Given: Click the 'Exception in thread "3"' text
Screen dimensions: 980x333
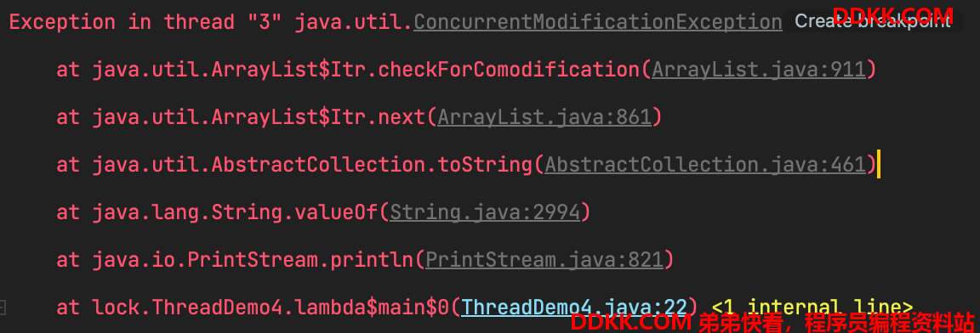Looking at the screenshot, I should click(x=145, y=22).
